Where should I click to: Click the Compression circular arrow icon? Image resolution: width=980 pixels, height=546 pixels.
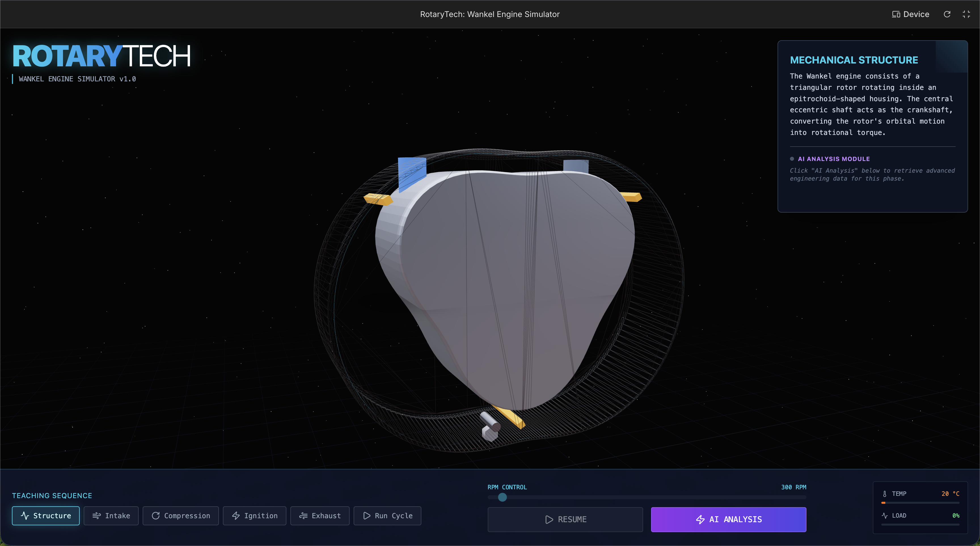click(156, 516)
